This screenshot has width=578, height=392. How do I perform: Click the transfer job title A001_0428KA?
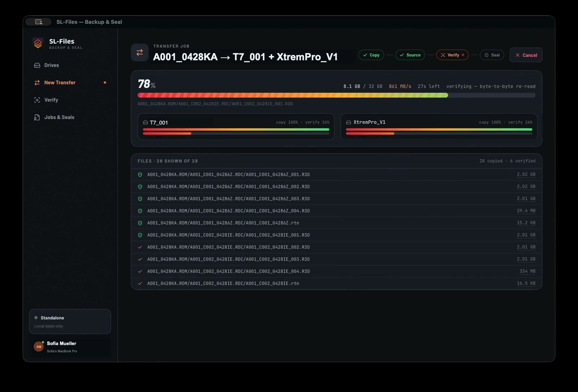[245, 57]
